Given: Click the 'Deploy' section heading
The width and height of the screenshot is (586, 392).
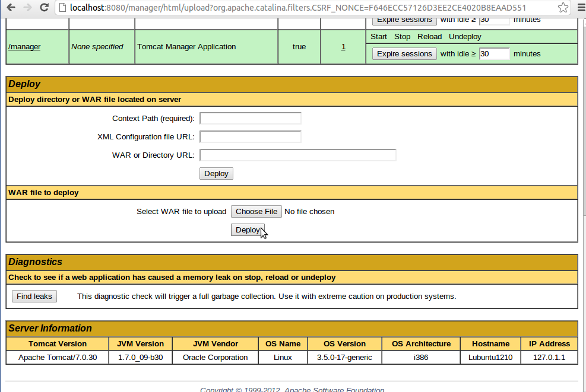Looking at the screenshot, I should coord(24,84).
